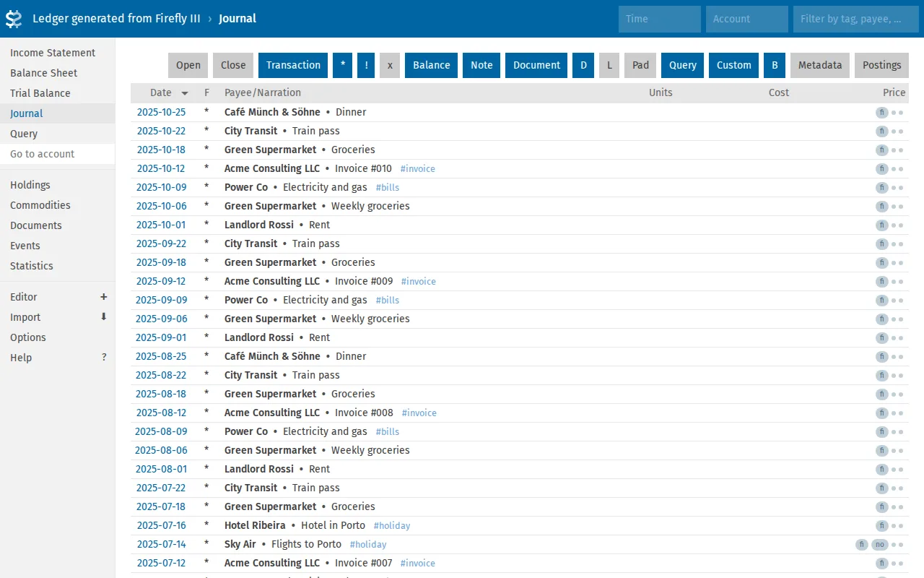This screenshot has width=924, height=578.
Task: Click the 'fi' badge on Invoice #010 row
Action: [881, 169]
